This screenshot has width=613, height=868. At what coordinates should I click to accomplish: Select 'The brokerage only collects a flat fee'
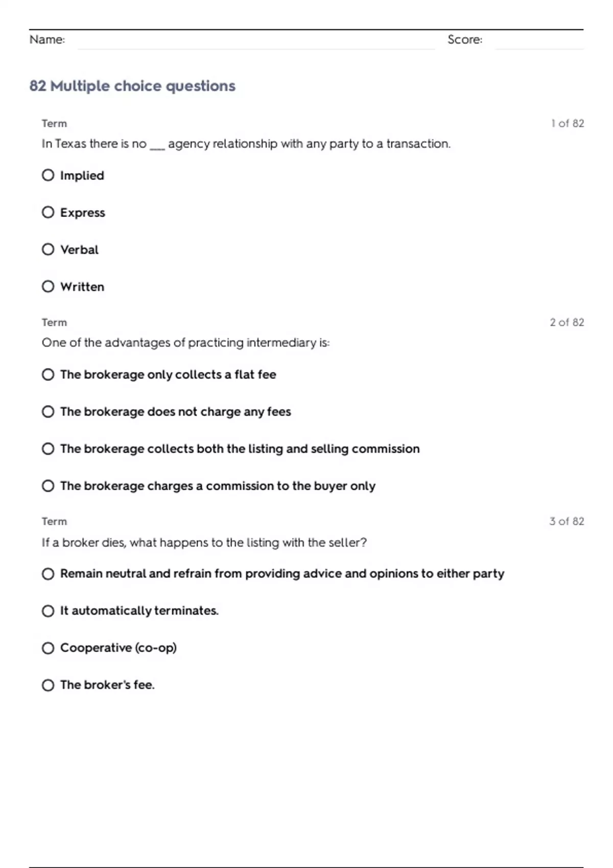point(48,375)
